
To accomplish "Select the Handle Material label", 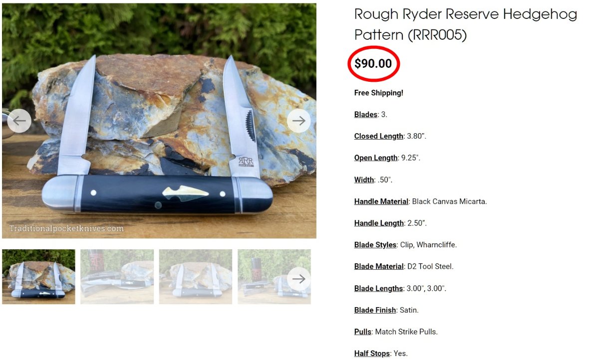I will 381,201.
